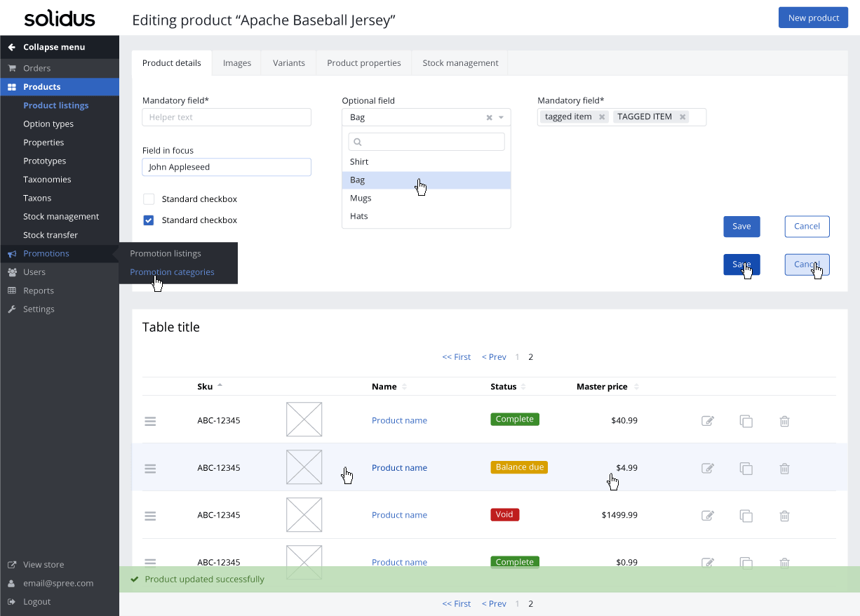Click the Collapse menu arrow
Screen dimensions: 860x616
(11, 47)
